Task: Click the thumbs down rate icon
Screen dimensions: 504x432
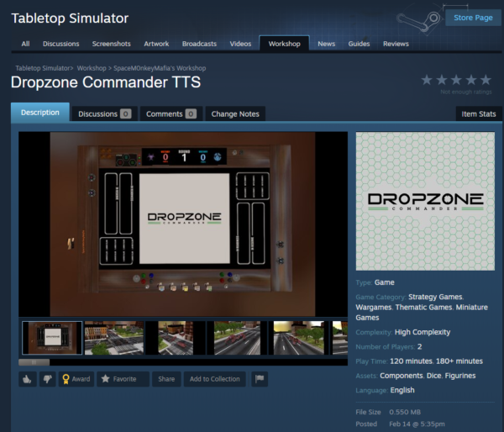Action: coord(47,379)
